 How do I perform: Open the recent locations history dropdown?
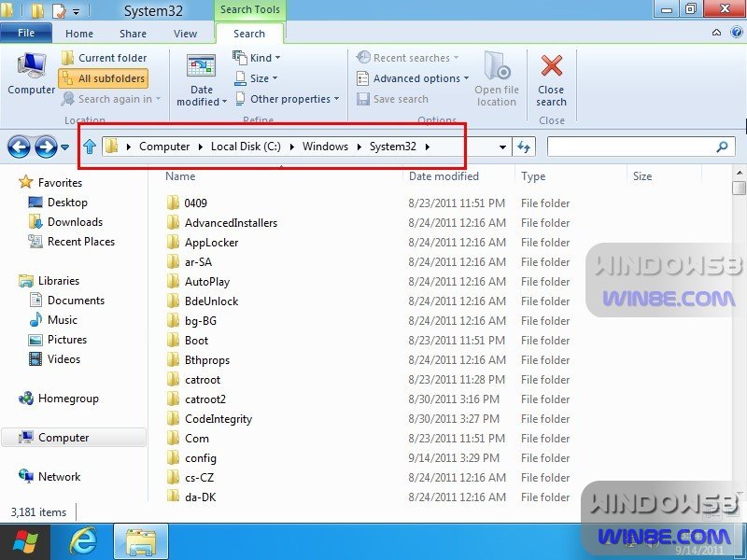click(x=65, y=147)
